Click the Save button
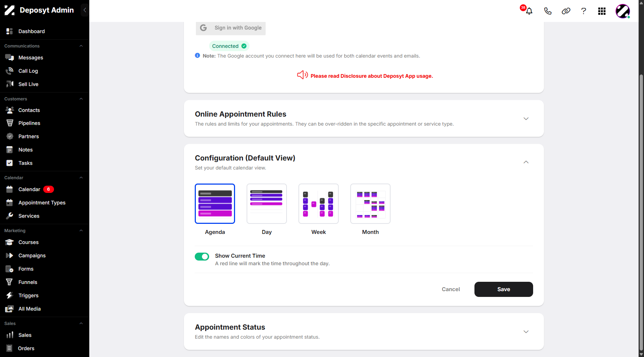This screenshot has width=644, height=357. (x=504, y=289)
